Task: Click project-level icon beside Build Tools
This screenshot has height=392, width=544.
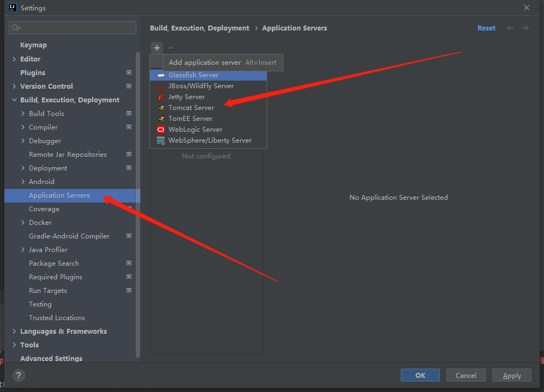Action: coord(129,113)
